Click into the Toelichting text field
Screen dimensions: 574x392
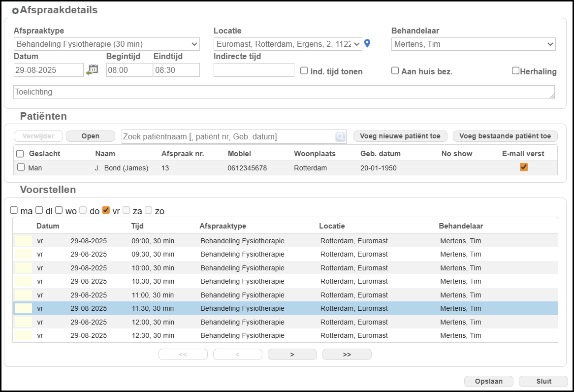(x=284, y=92)
